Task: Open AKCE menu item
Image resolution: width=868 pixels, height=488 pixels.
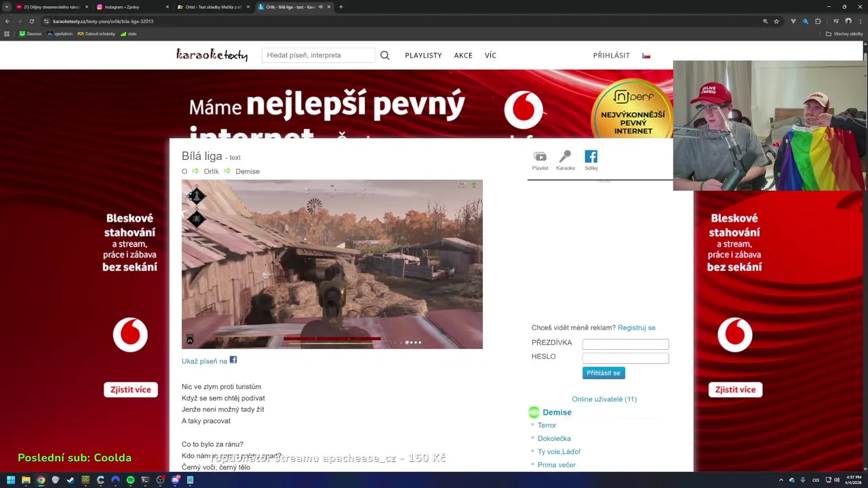Action: click(463, 56)
